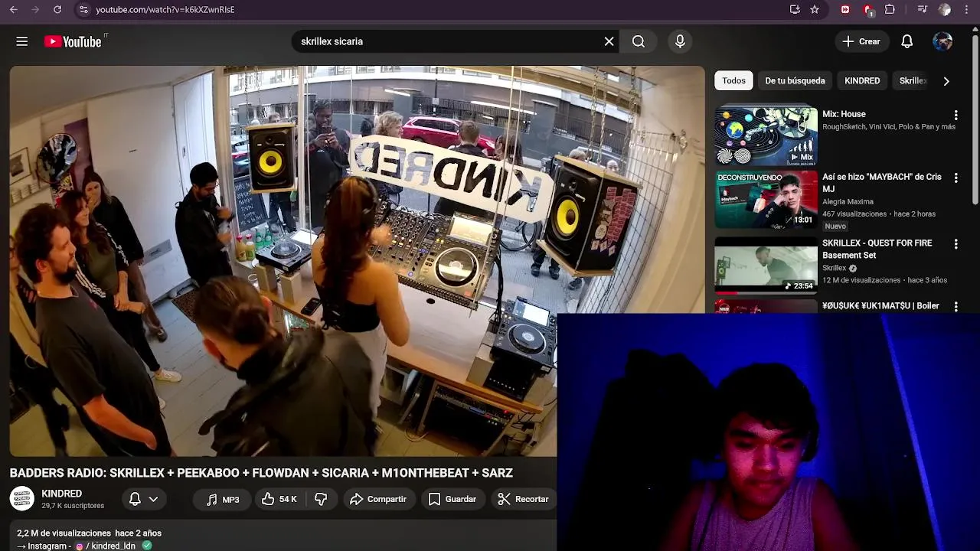The width and height of the screenshot is (980, 551).
Task: Open the Chrome three-dot menu
Action: [967, 9]
